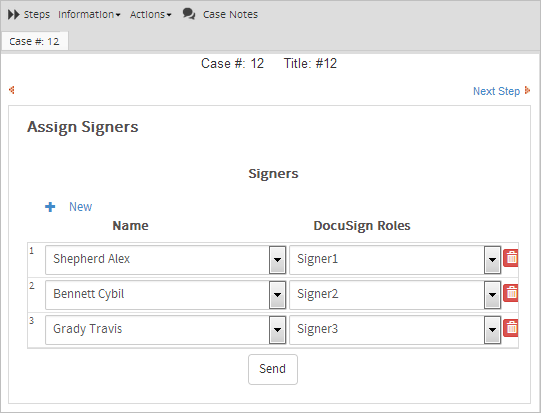Click the red arrow beside Next Step

(x=527, y=90)
